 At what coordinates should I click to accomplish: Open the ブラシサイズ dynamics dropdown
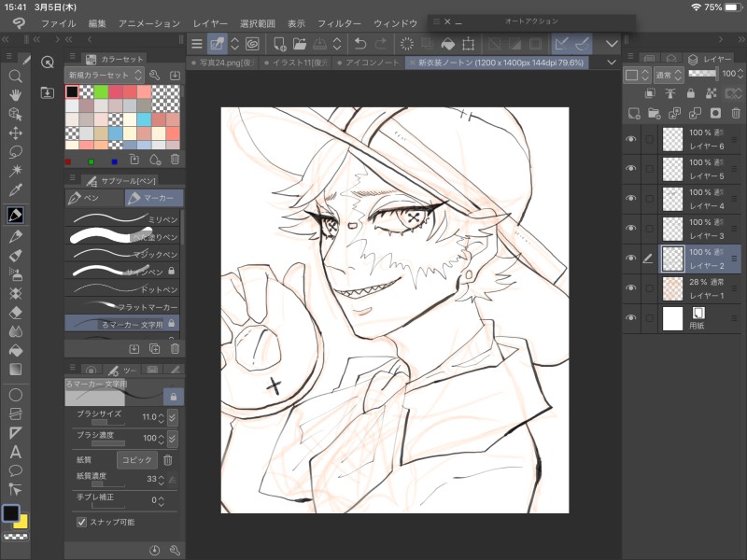click(x=172, y=417)
